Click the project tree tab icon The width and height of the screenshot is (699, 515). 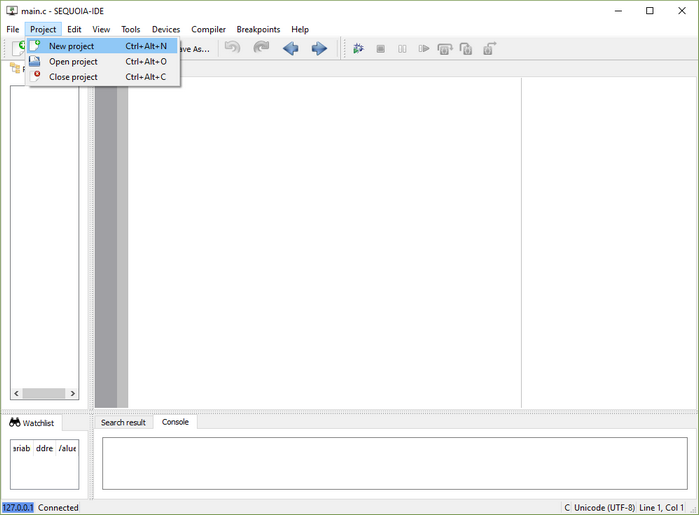15,68
